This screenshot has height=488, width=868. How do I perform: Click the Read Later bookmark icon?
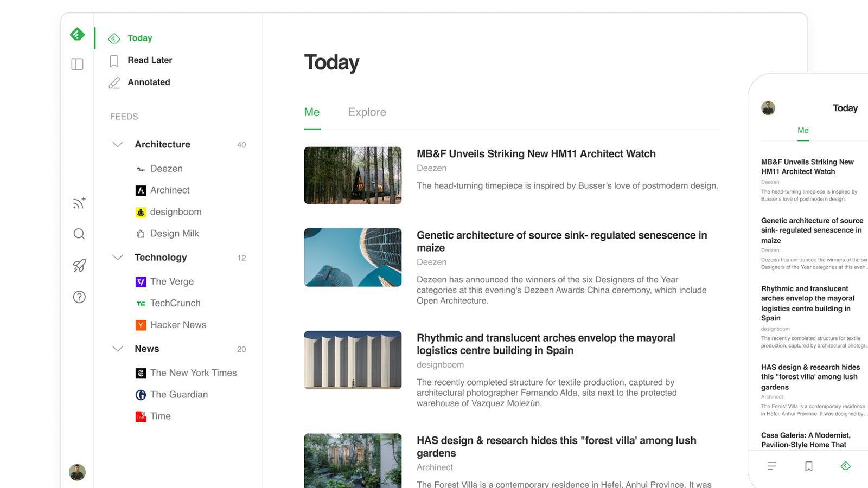coord(114,60)
